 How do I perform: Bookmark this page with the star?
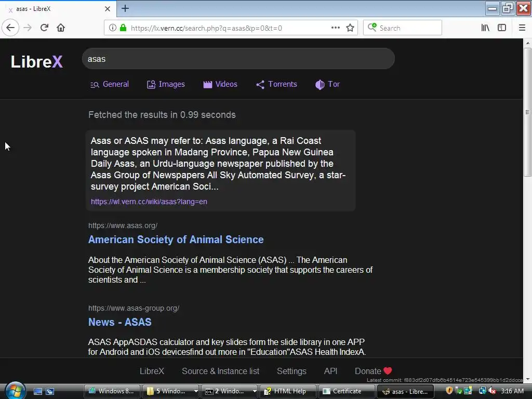pos(350,28)
